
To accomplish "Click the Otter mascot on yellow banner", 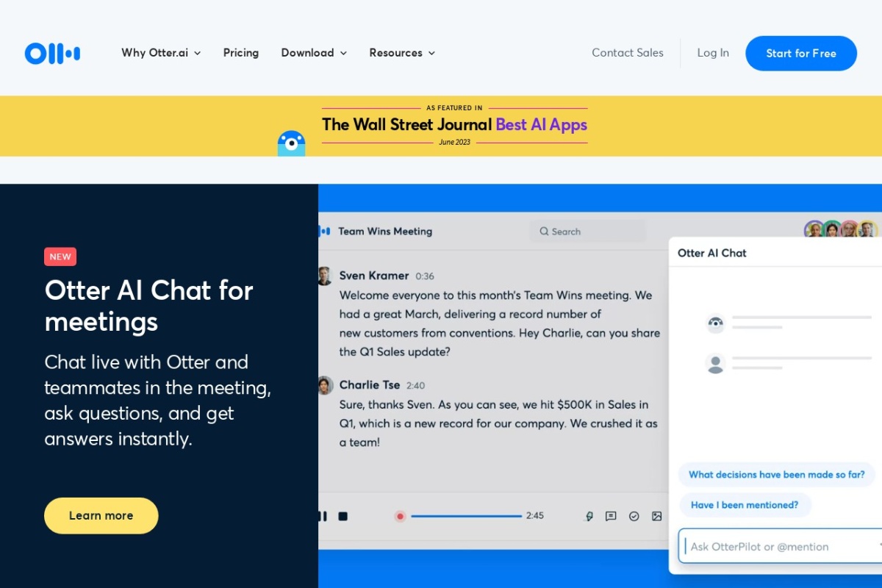I will (291, 143).
